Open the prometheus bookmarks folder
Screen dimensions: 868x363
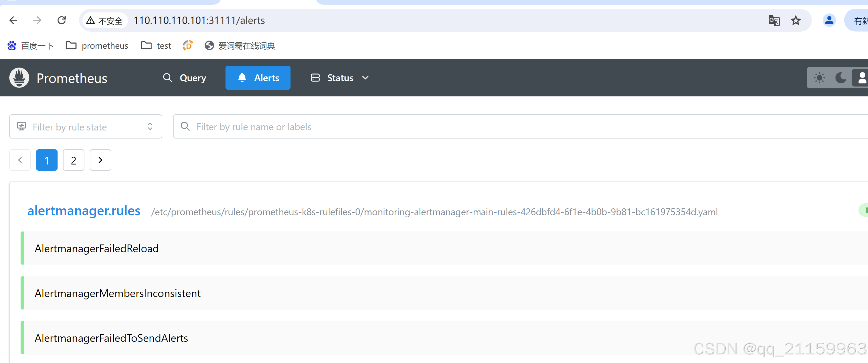pyautogui.click(x=97, y=46)
